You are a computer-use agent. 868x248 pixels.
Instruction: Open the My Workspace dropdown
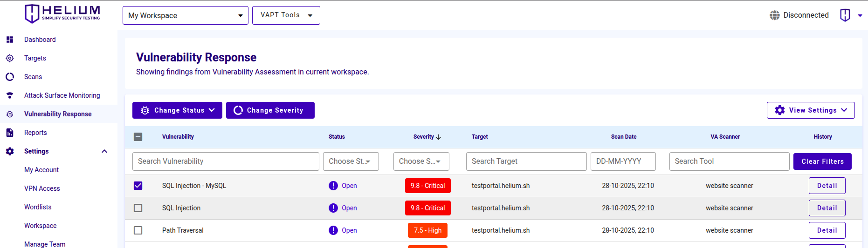(x=185, y=15)
